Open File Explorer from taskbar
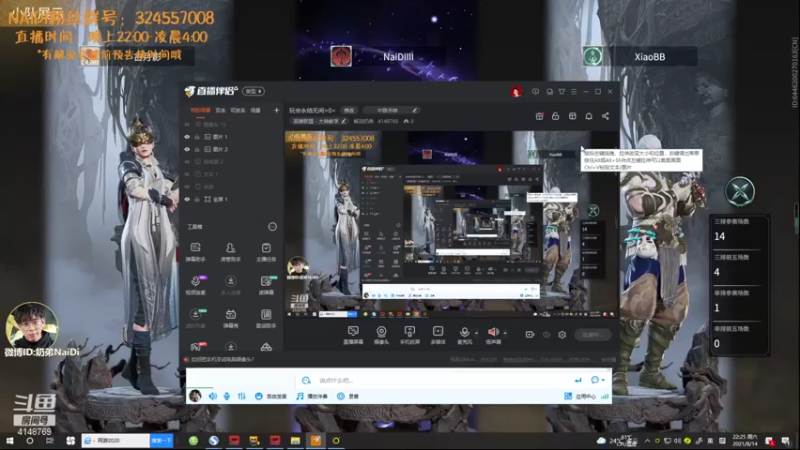The height and width of the screenshot is (450, 800). 295,441
